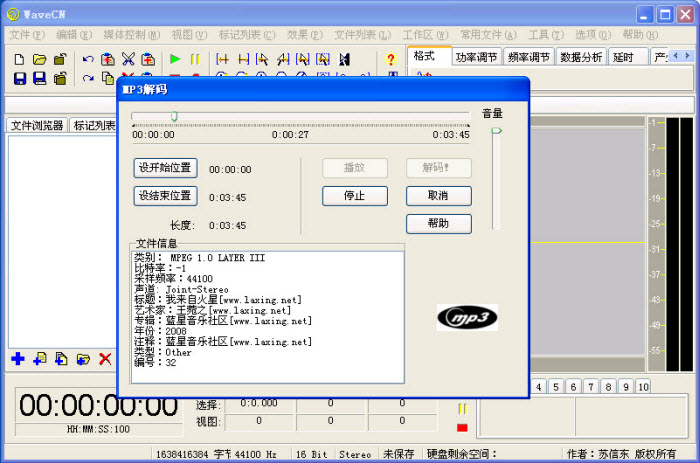Click the greyed 播放 button

355,168
